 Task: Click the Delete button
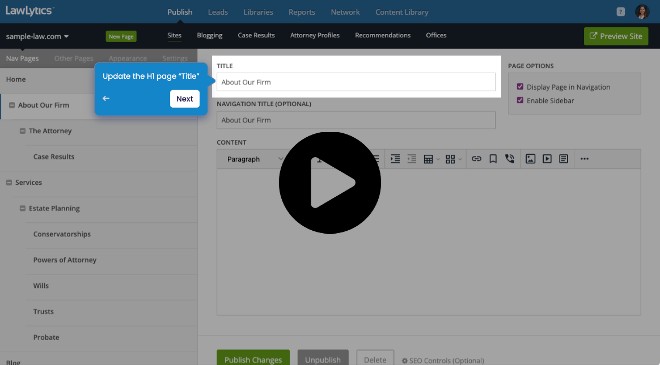pos(375,358)
